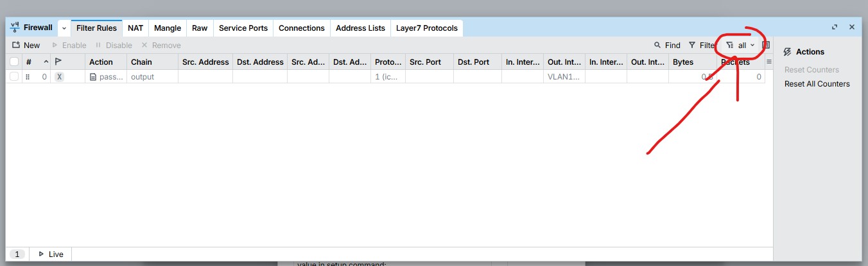Open the Raw tab
Image resolution: width=868 pixels, height=266 pixels.
tap(200, 28)
